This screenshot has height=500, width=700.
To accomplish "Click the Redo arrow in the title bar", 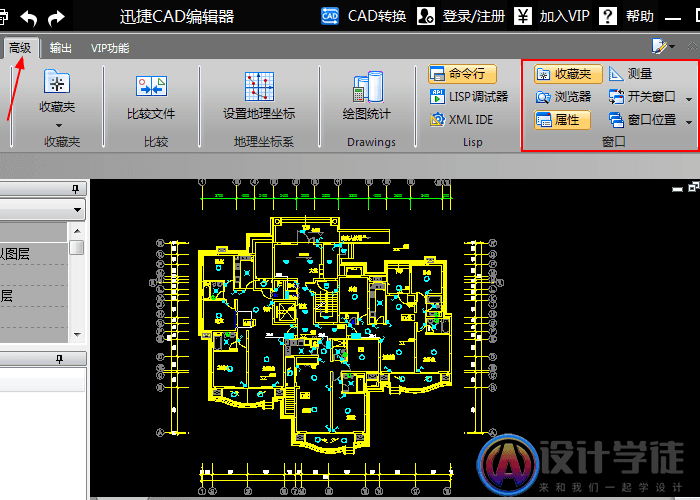I will (x=57, y=18).
